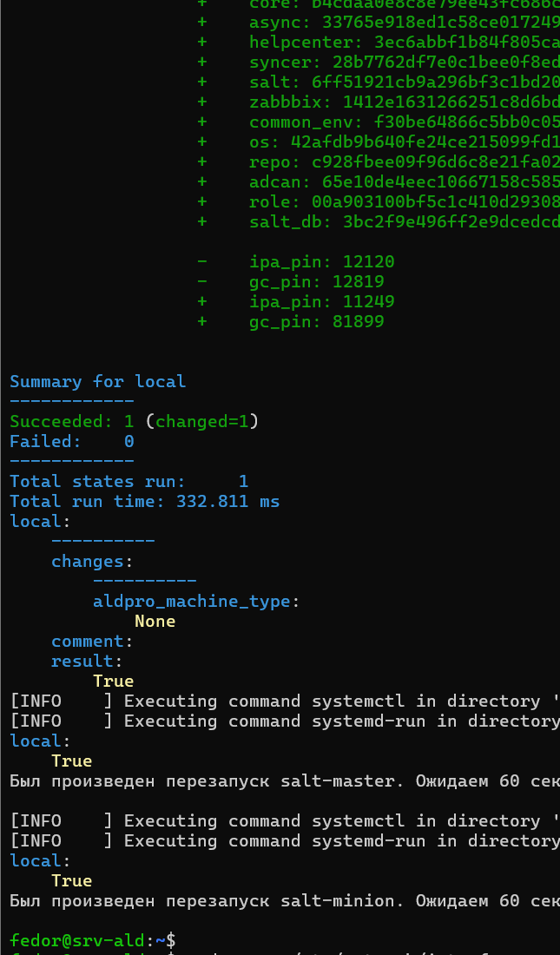This screenshot has height=955, width=560.
Task: Click the 'Failed: 0' line
Action: [x=71, y=442]
